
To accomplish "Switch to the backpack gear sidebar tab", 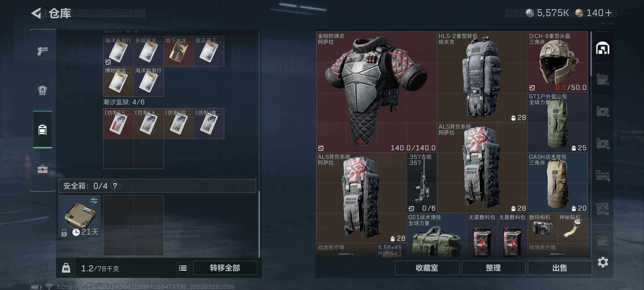I will click(x=42, y=90).
